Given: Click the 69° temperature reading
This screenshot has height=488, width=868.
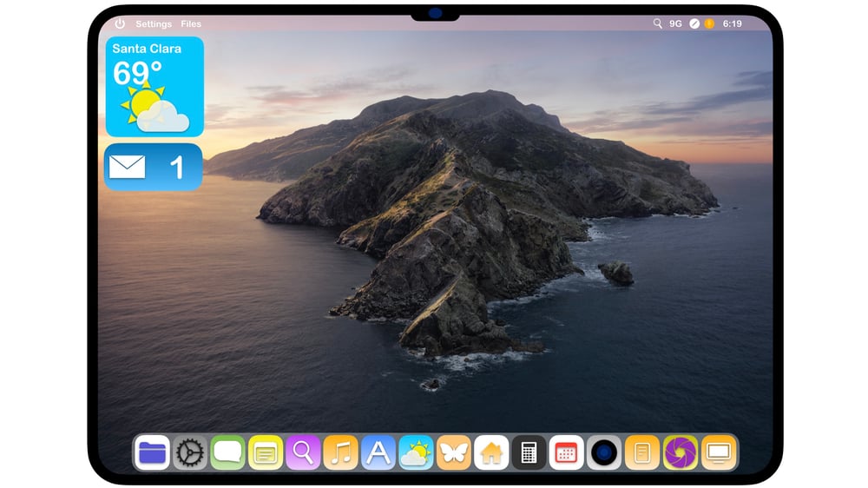Looking at the screenshot, I should coord(137,73).
